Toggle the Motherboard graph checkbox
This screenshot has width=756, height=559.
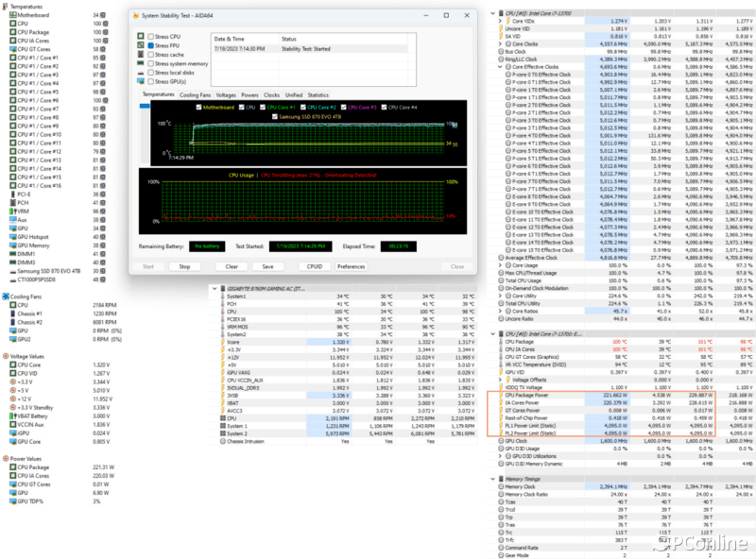tap(198, 108)
